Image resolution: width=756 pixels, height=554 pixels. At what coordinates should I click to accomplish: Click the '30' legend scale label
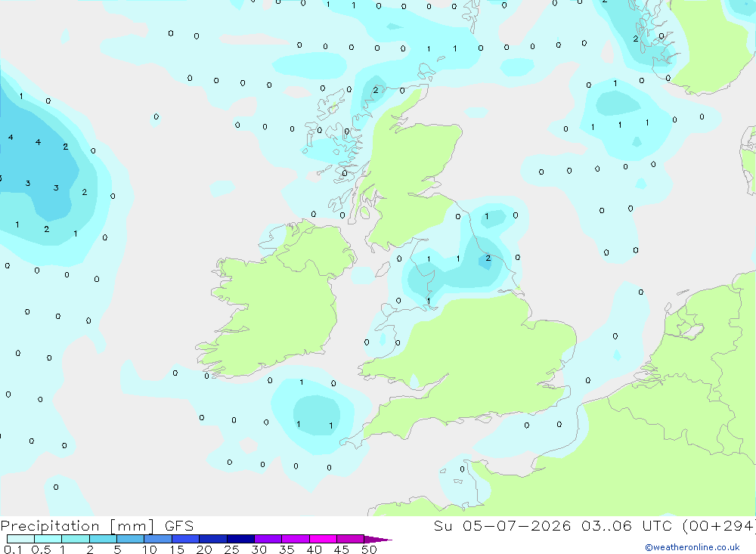259,549
